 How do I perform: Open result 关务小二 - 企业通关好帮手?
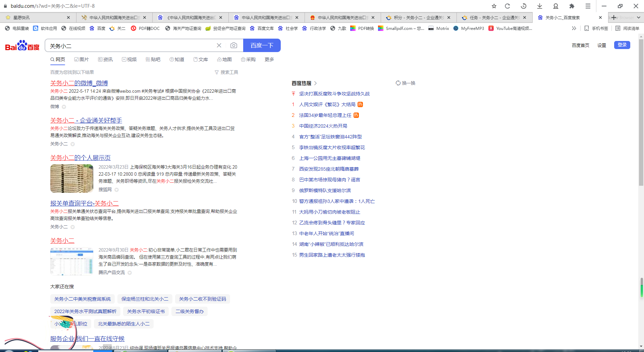[86, 120]
